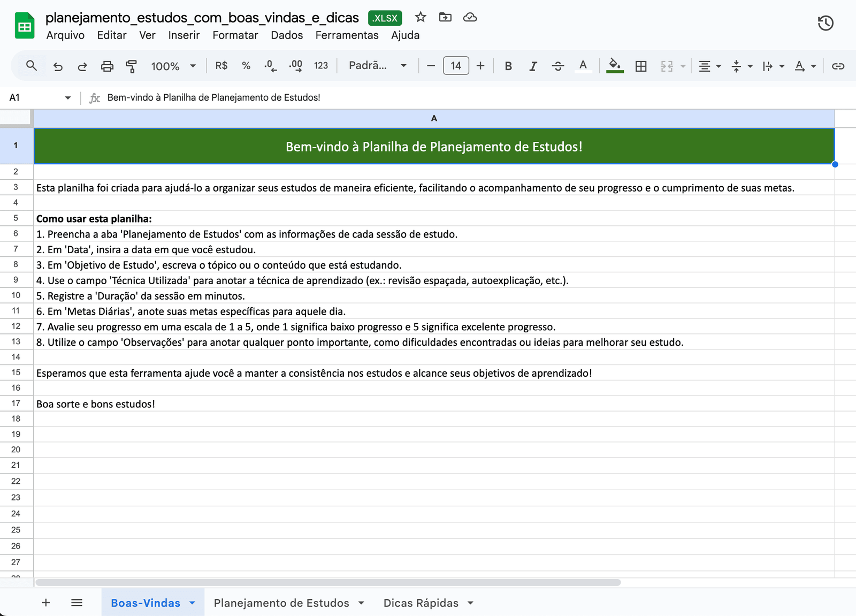Screen dimensions: 856x616
Task: Switch to Planejamento de Estudos tab
Action: 281,603
